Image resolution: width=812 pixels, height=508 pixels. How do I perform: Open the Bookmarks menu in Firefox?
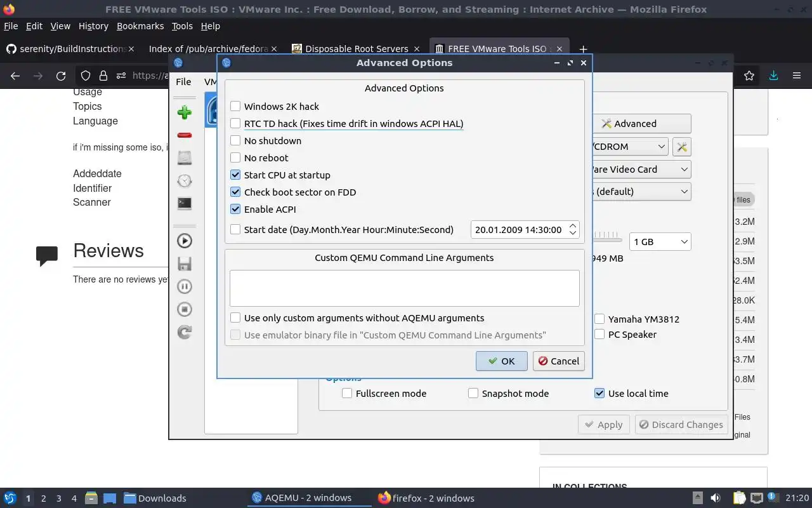pos(140,26)
